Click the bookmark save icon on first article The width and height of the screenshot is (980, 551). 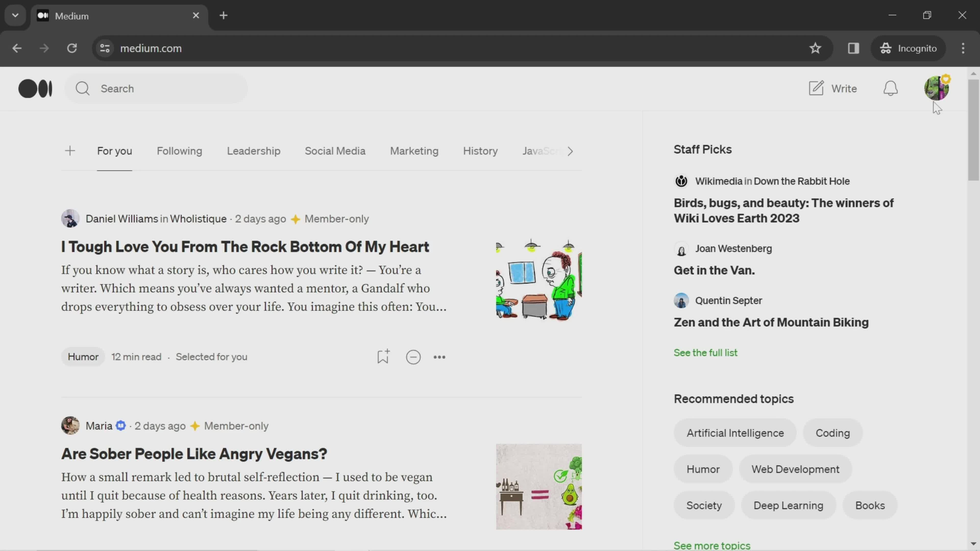[383, 357]
